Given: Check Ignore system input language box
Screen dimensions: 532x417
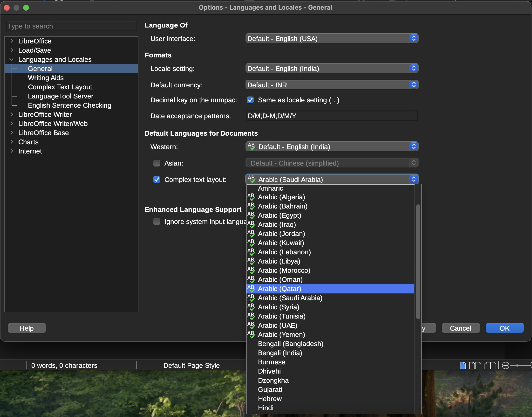Looking at the screenshot, I should click(x=157, y=222).
